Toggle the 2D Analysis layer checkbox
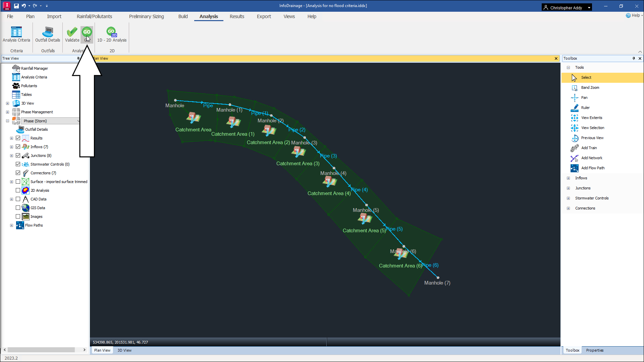The height and width of the screenshot is (362, 644). pyautogui.click(x=18, y=190)
